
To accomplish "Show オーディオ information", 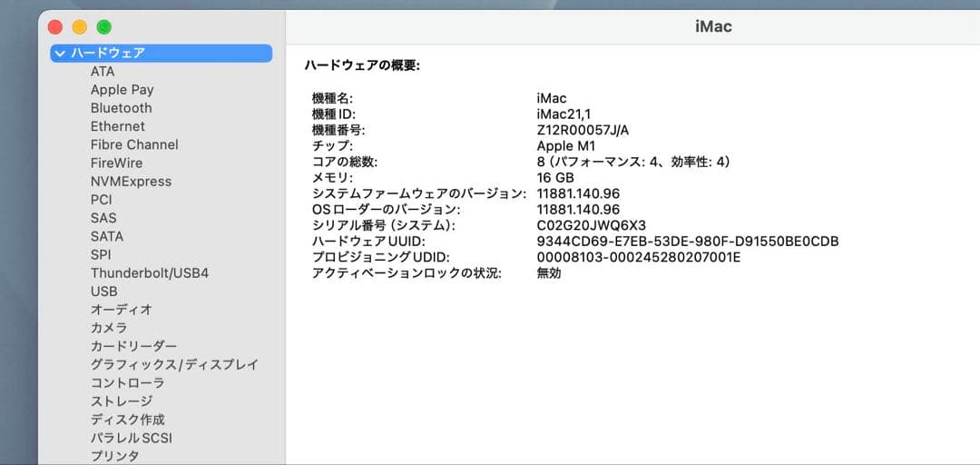I will click(122, 309).
